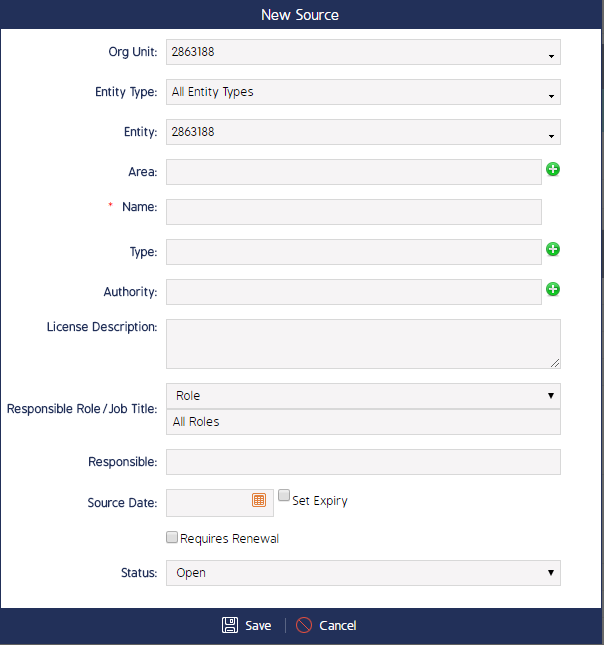Open the Org Unit dropdown
Viewport: 604px width, 645px height.
pyautogui.click(x=363, y=52)
